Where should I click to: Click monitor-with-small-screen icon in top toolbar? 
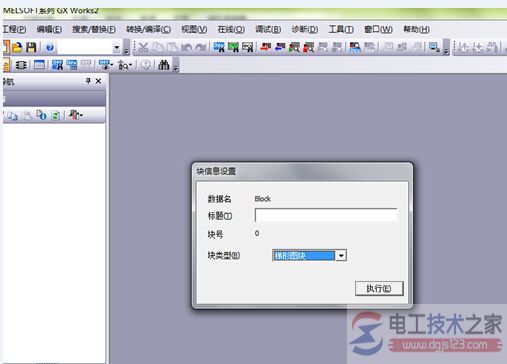434,47
